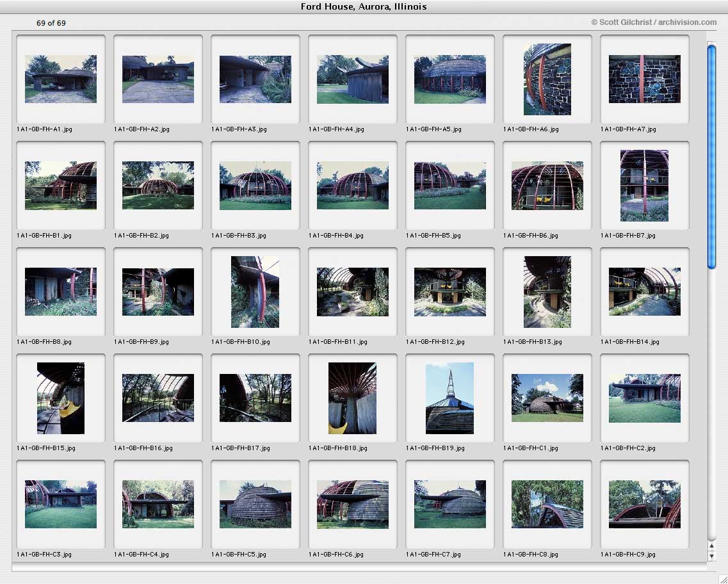Click filename label 1A1-GB-FH-B3.jpg
The width and height of the screenshot is (728, 584).
239,236
